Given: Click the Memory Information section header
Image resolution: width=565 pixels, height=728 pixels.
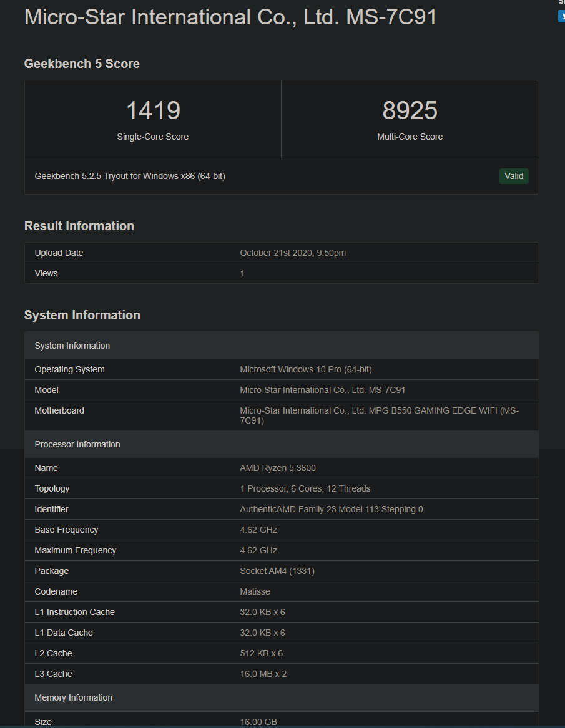Looking at the screenshot, I should (x=282, y=697).
